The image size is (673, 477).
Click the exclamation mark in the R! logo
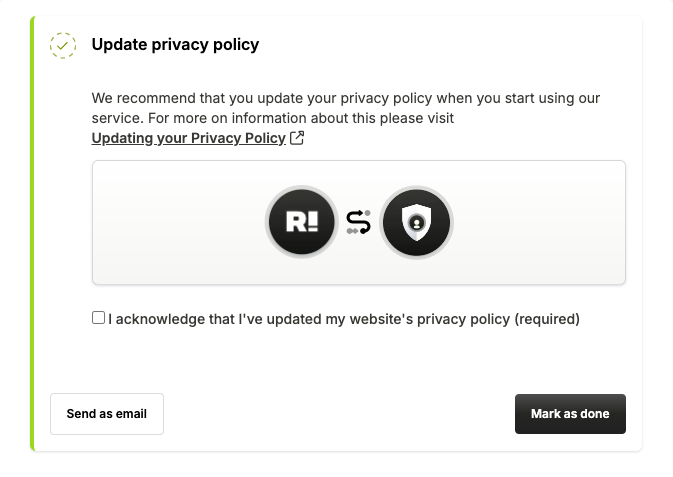(x=311, y=222)
